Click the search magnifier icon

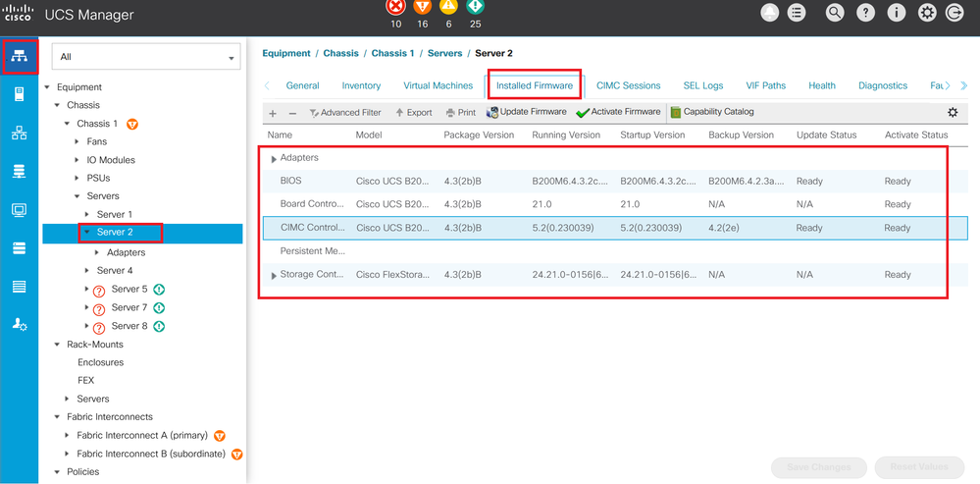click(x=835, y=13)
